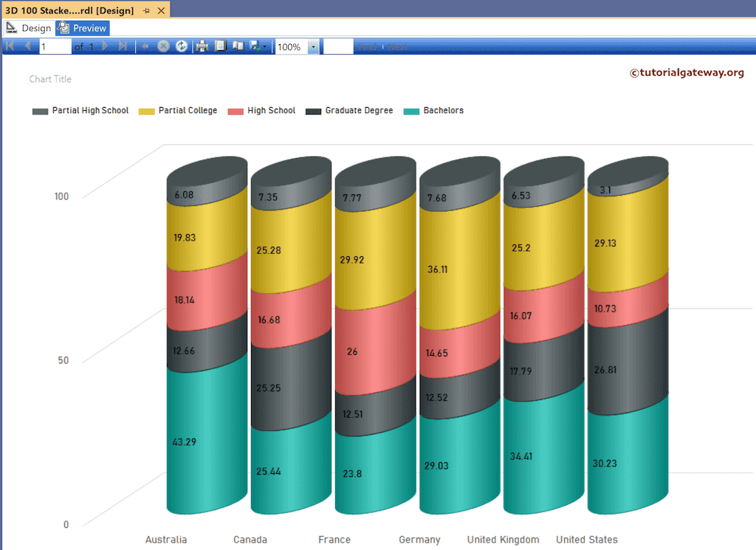Toggle the report tab pin icon
The height and width of the screenshot is (550, 756).
[146, 10]
